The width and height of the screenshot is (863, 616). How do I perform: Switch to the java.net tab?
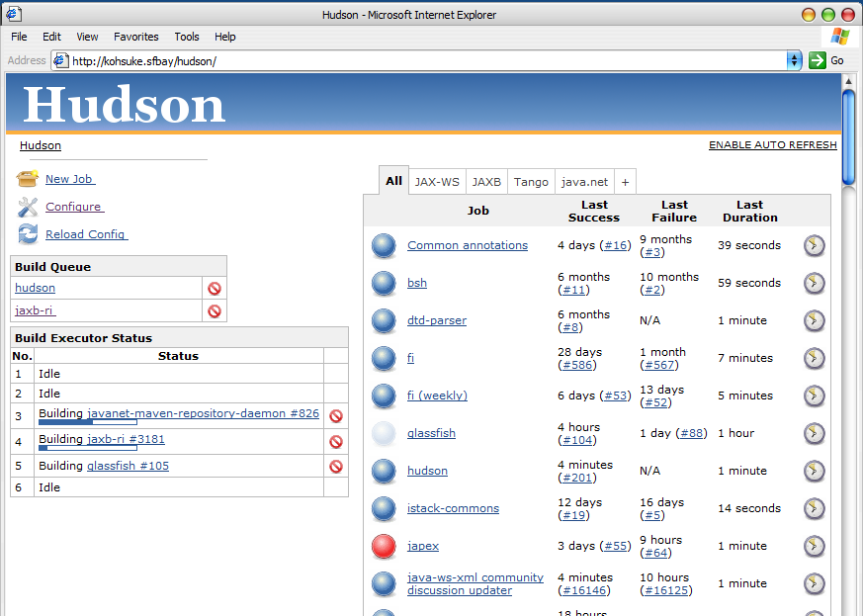click(x=584, y=182)
